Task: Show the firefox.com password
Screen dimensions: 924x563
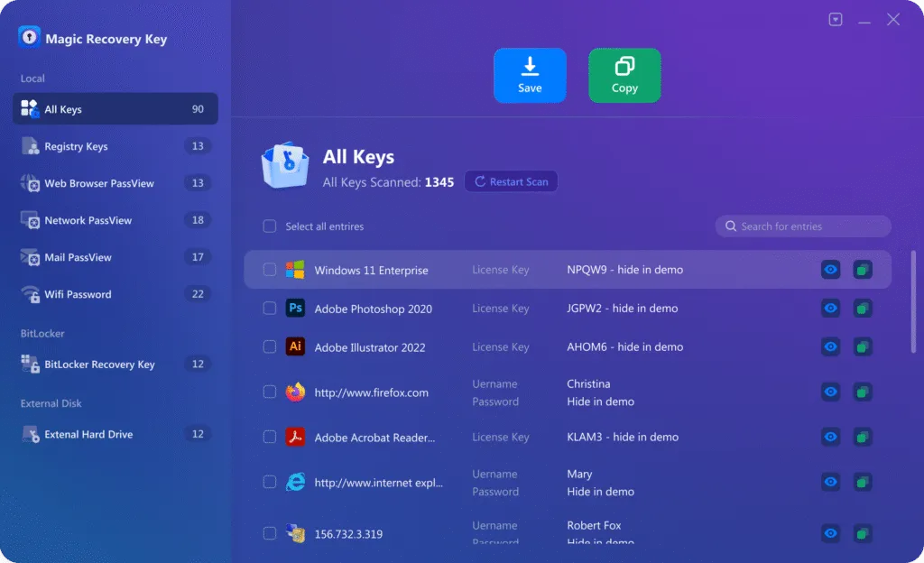Action: pos(831,392)
